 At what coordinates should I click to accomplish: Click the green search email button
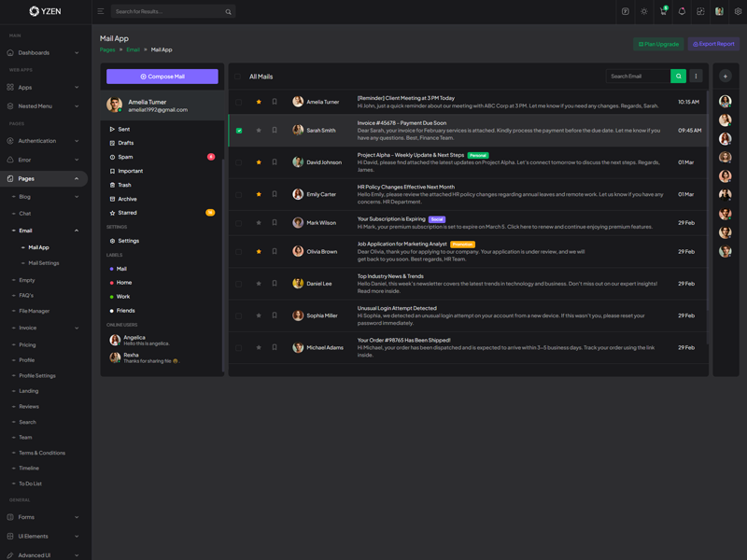click(x=679, y=77)
